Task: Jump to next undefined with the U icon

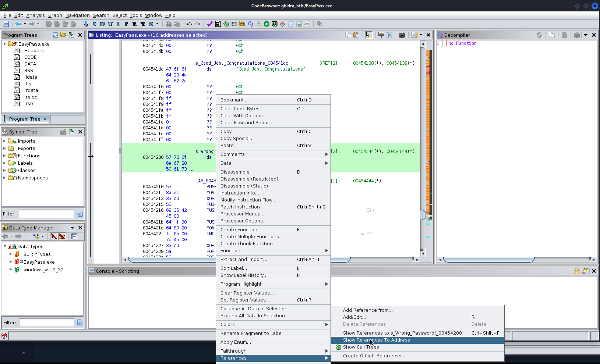Action: (x=110, y=24)
